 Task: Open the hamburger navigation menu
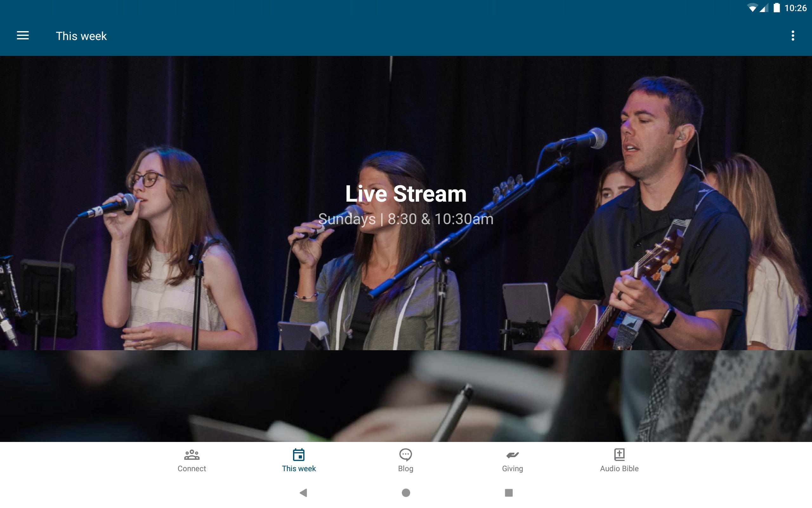coord(23,36)
